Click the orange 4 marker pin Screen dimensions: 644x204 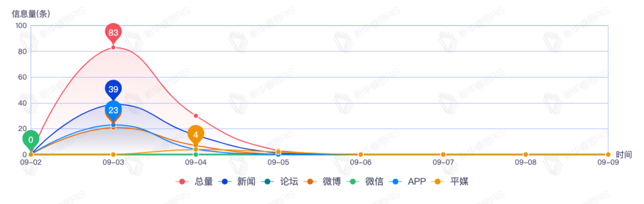pyautogui.click(x=195, y=134)
